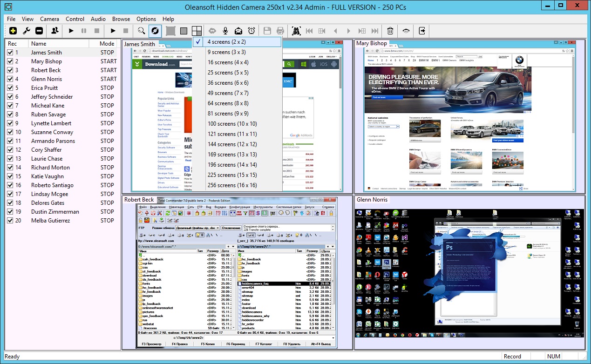
Task: Pick the 64 screens (8 x 8) option
Action: tap(238, 103)
